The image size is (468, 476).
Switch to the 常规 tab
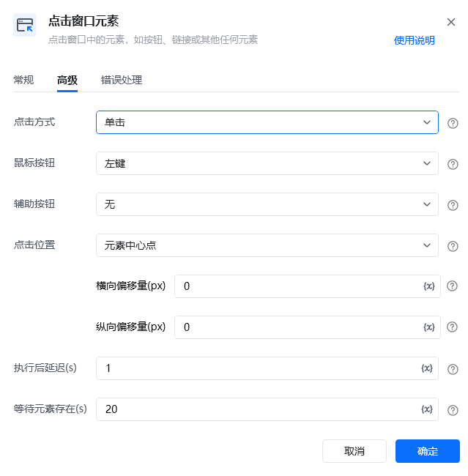(x=23, y=80)
